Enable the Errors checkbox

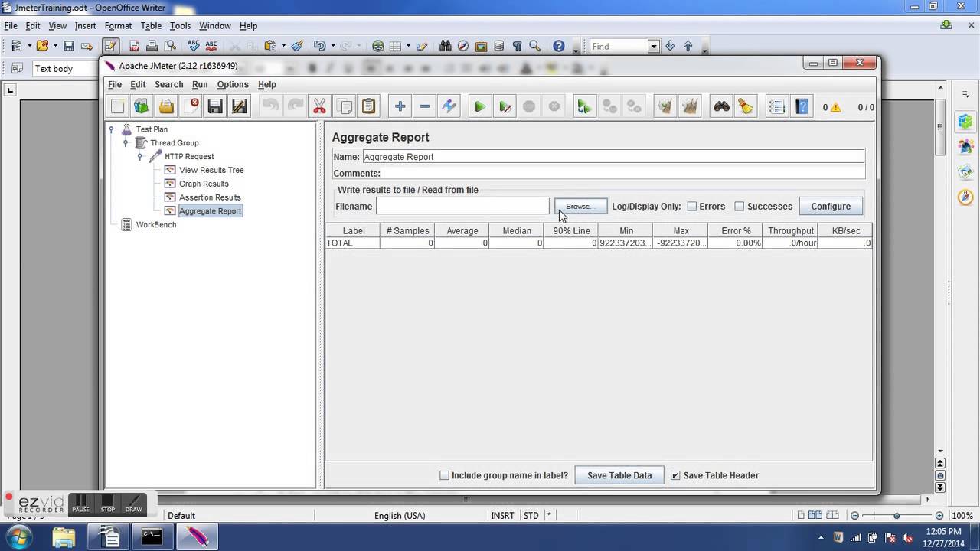pos(692,207)
